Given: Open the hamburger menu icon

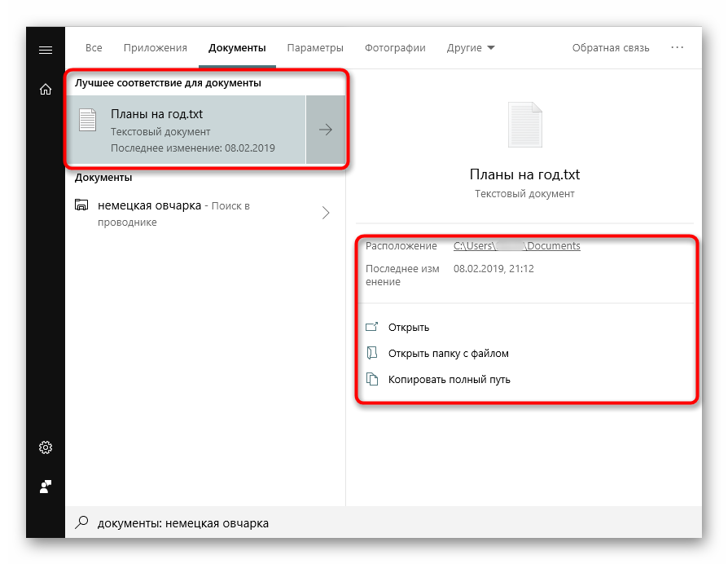Looking at the screenshot, I should [x=46, y=50].
